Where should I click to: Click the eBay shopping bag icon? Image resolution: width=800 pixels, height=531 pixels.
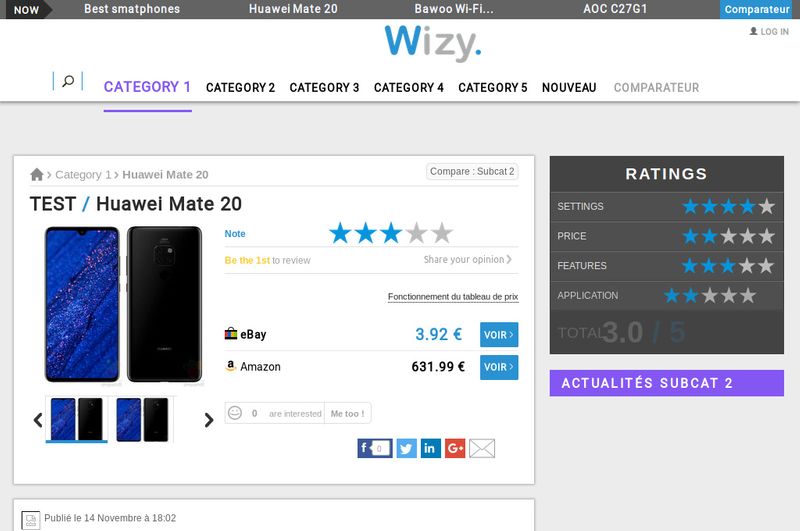(x=231, y=334)
